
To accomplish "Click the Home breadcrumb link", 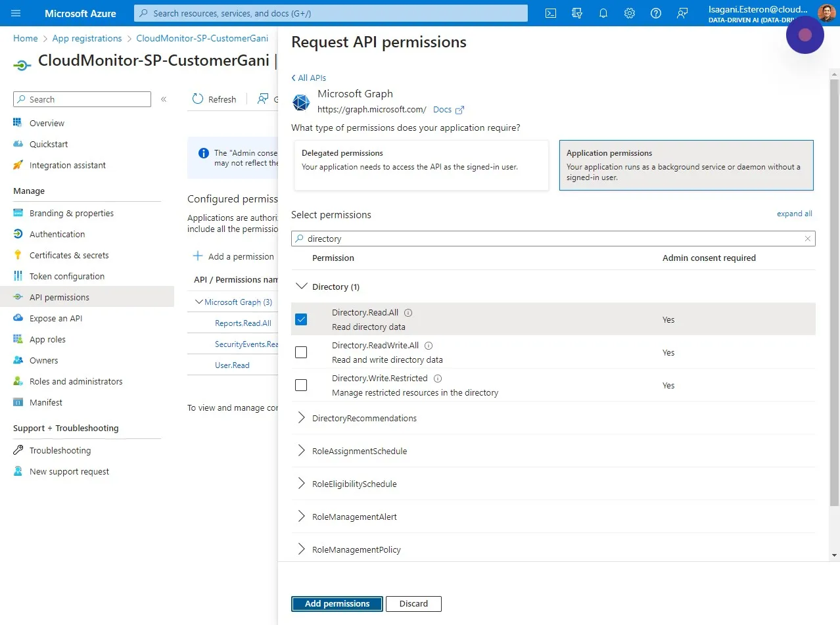I will [x=26, y=38].
